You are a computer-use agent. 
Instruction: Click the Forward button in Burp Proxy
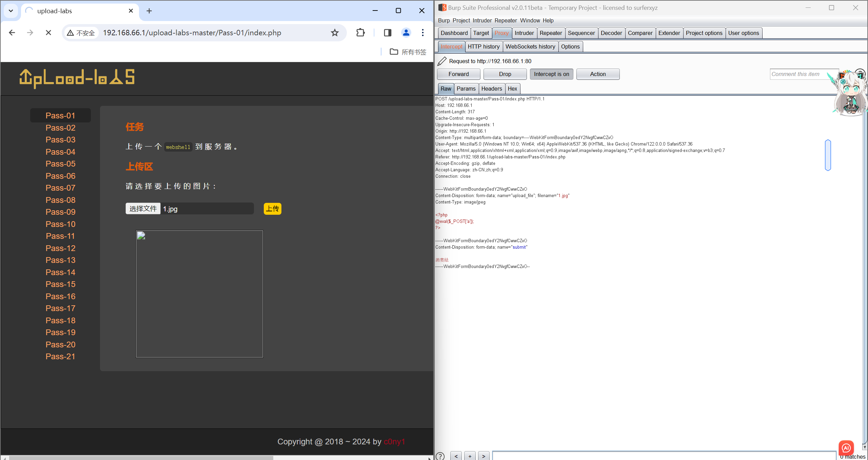[x=459, y=74]
